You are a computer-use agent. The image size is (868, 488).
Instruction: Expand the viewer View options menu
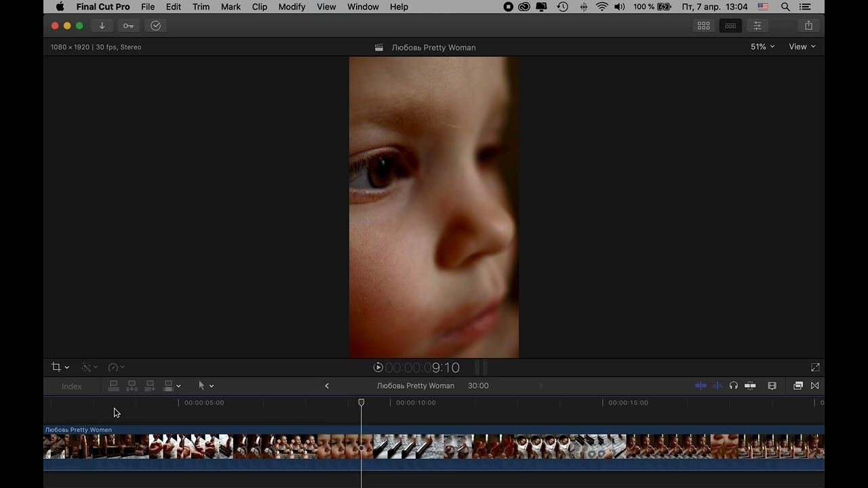802,47
